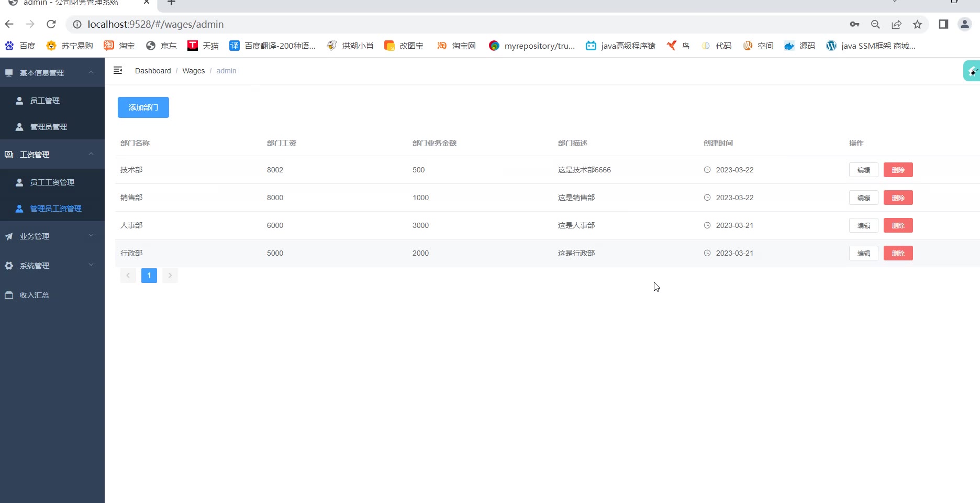Viewport: 980px width, 503px height.
Task: Edit the 销售部 row
Action: [x=863, y=198]
